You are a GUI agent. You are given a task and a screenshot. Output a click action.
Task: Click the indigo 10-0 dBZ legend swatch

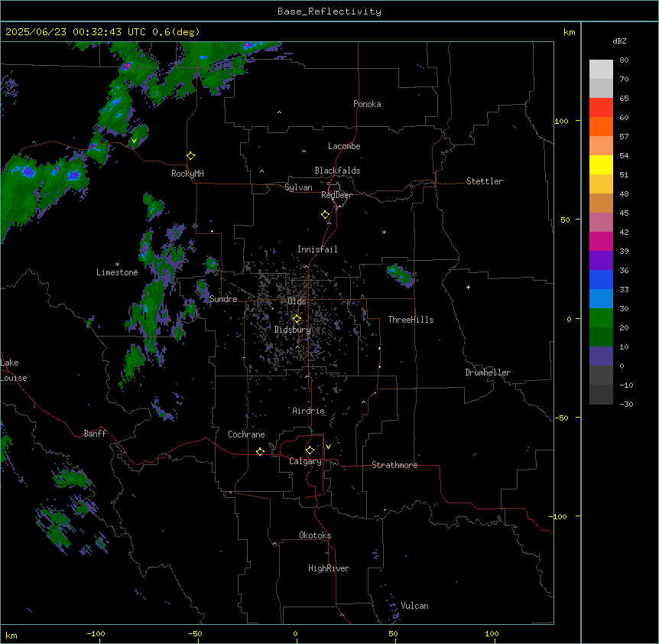click(601, 356)
